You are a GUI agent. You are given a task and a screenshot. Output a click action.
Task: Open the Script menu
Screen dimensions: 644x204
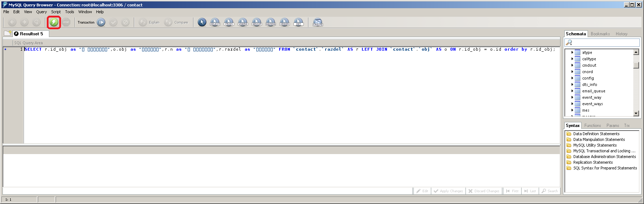[x=56, y=12]
